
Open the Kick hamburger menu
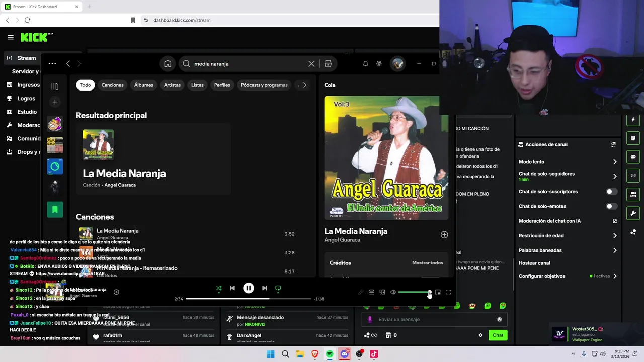pos(11,37)
